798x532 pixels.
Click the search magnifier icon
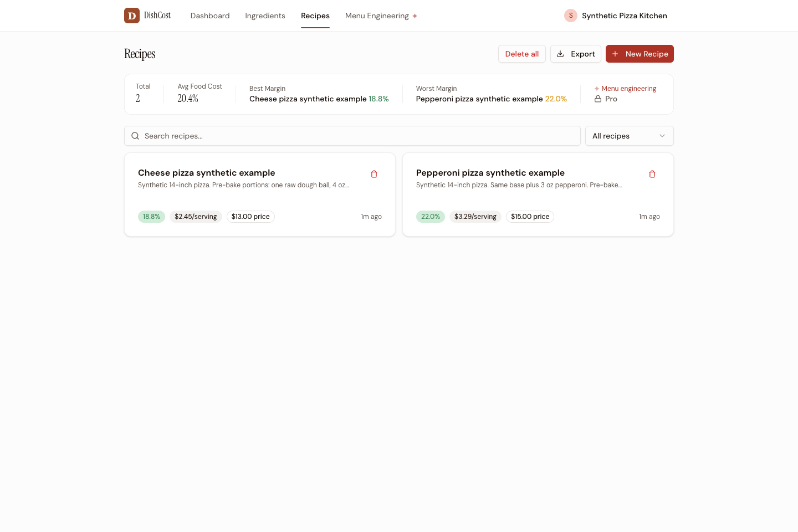pyautogui.click(x=135, y=136)
